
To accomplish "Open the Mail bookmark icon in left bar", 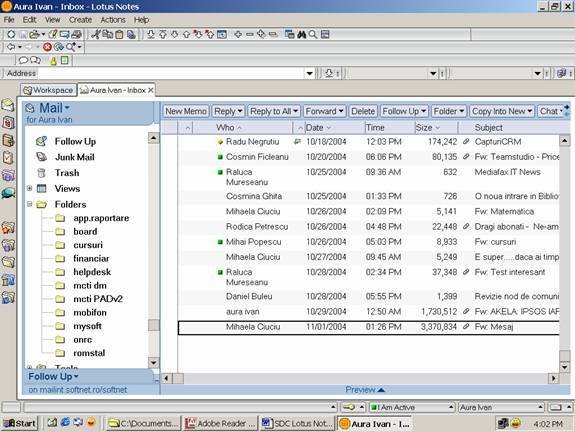I will [8, 105].
